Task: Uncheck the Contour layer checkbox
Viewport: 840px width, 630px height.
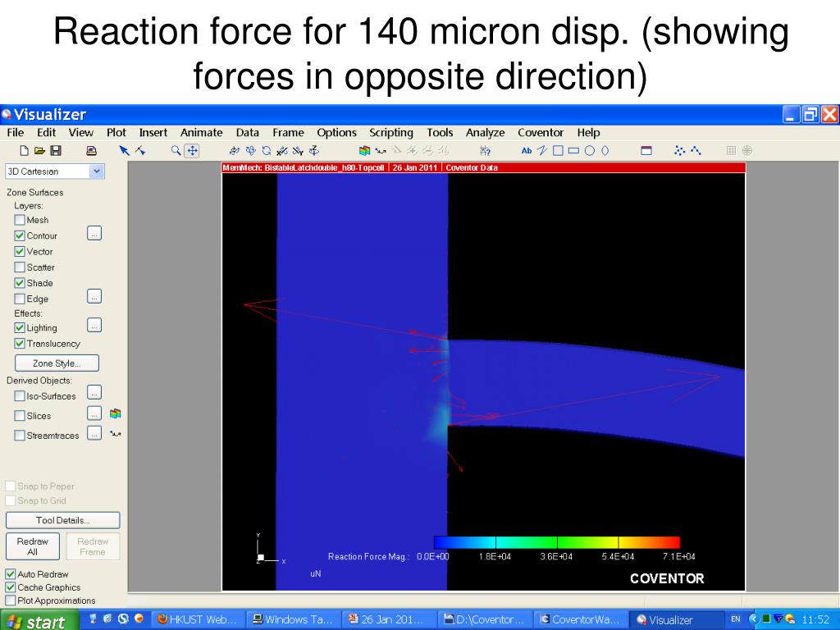Action: tap(20, 235)
